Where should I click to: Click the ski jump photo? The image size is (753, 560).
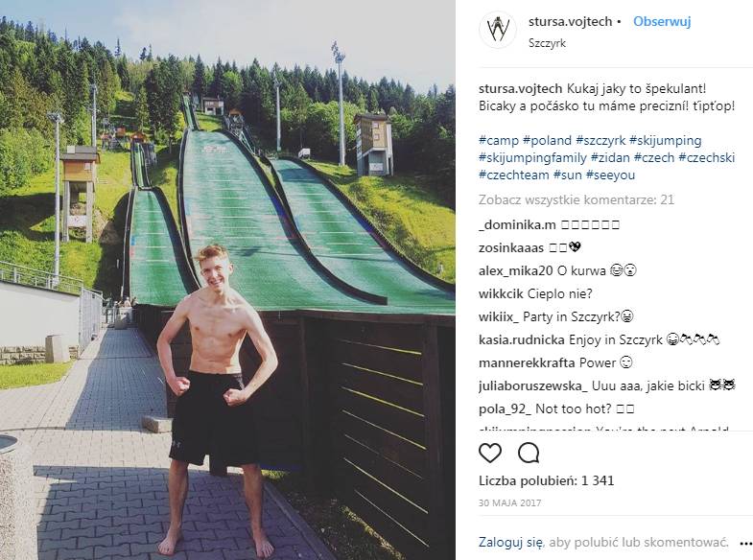[x=227, y=280]
